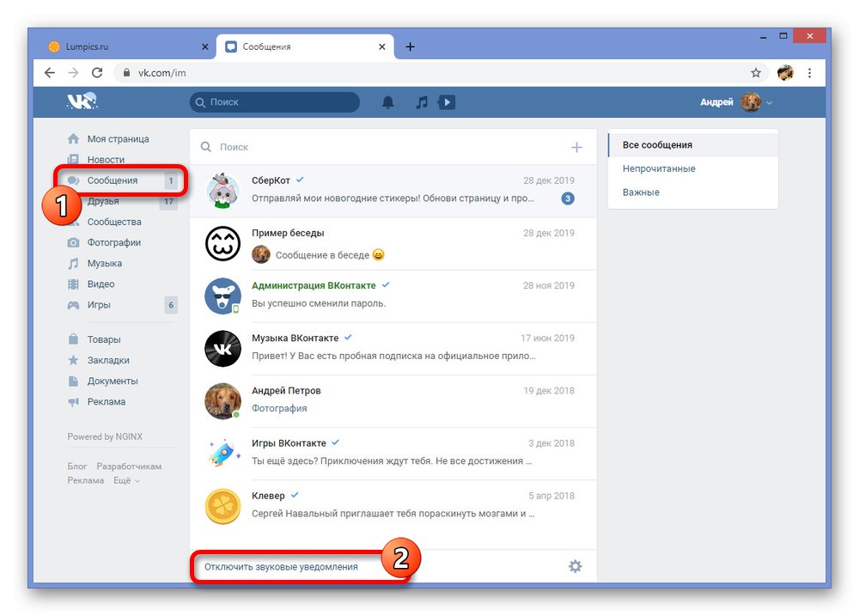The width and height of the screenshot is (859, 616).
Task: Open the notifications bell icon
Action: [x=388, y=102]
